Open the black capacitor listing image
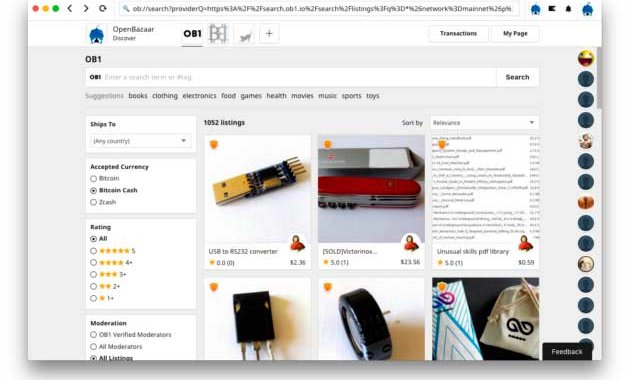Image resolution: width=628 pixels, height=380 pixels. (371, 319)
